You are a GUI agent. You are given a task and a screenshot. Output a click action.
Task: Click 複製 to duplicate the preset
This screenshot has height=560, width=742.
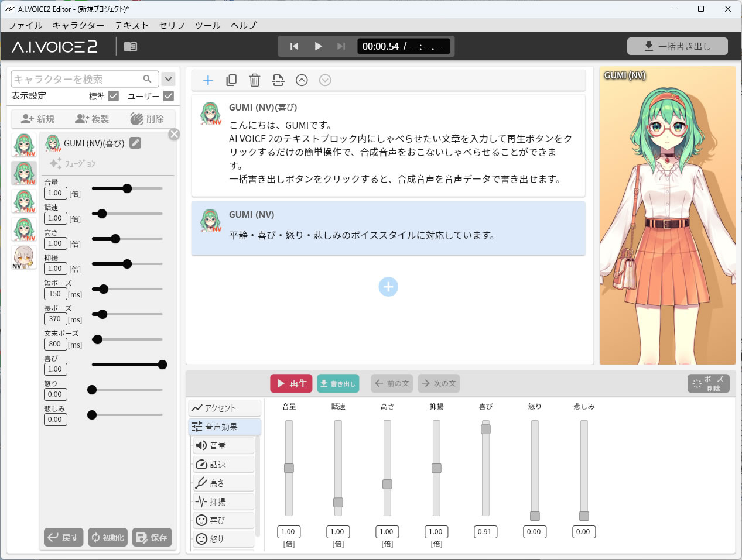click(x=92, y=119)
